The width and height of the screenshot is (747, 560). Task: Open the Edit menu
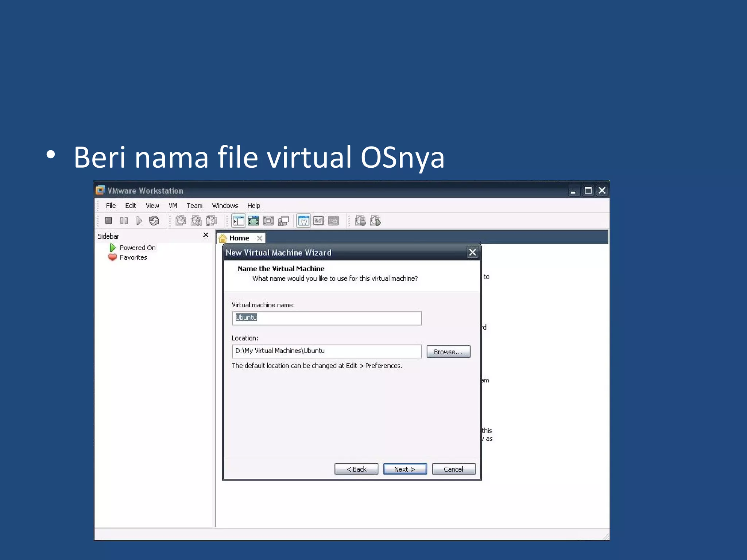pyautogui.click(x=131, y=206)
